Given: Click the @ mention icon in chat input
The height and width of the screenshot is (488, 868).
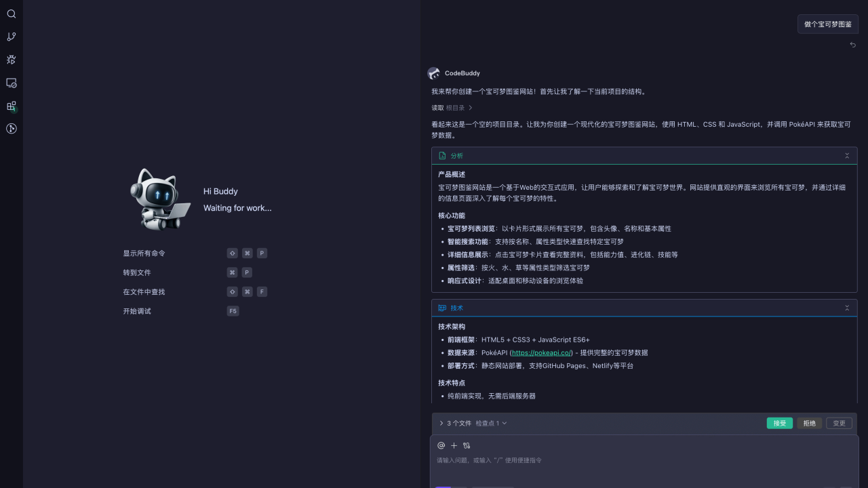Looking at the screenshot, I should pyautogui.click(x=441, y=445).
